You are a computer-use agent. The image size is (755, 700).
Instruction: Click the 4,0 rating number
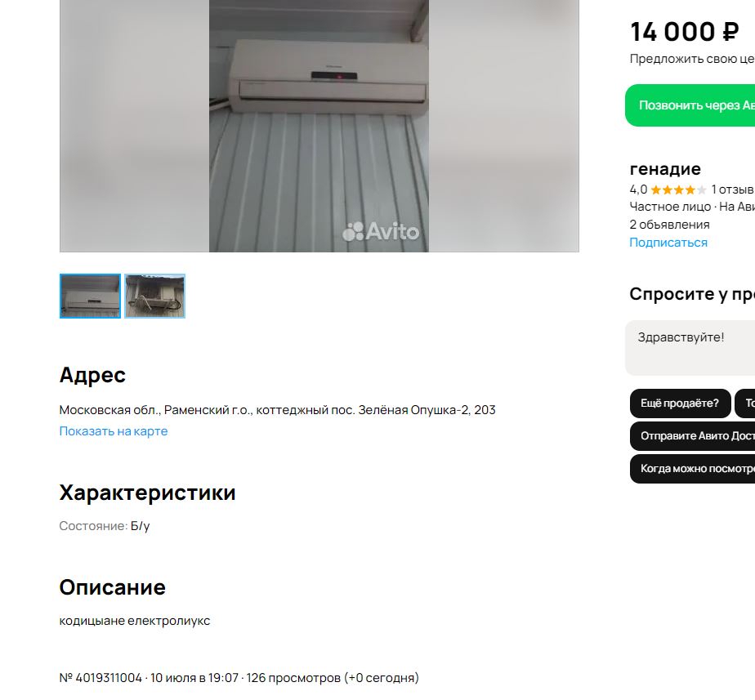[x=638, y=189]
